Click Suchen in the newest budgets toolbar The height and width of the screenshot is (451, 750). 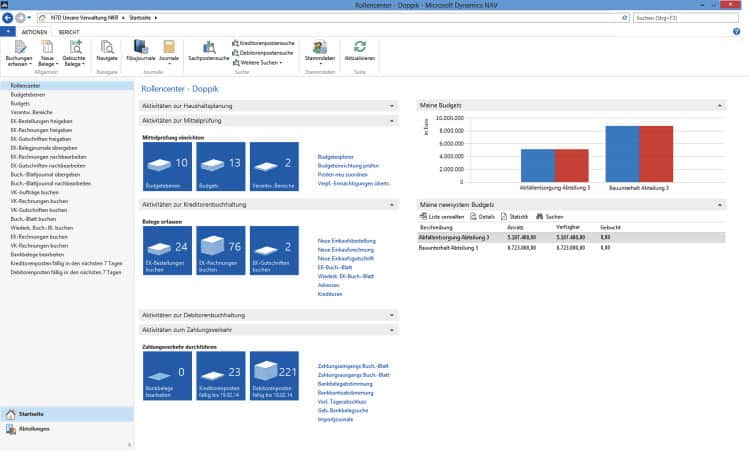[x=550, y=217]
